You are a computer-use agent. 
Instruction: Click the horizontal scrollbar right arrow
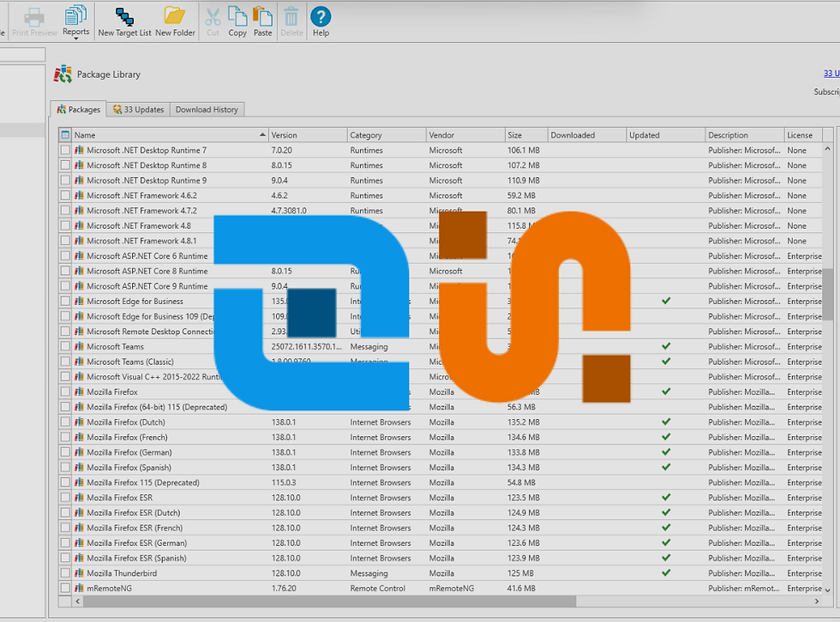pos(816,601)
